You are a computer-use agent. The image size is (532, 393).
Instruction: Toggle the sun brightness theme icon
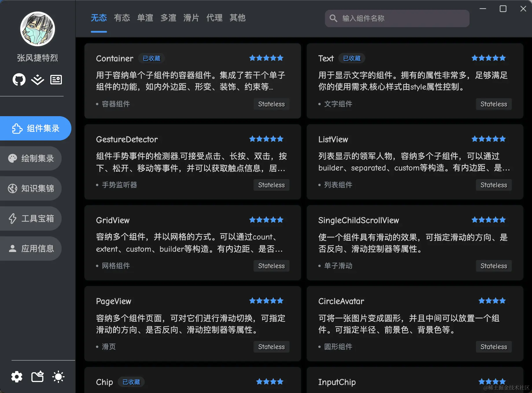pos(58,377)
